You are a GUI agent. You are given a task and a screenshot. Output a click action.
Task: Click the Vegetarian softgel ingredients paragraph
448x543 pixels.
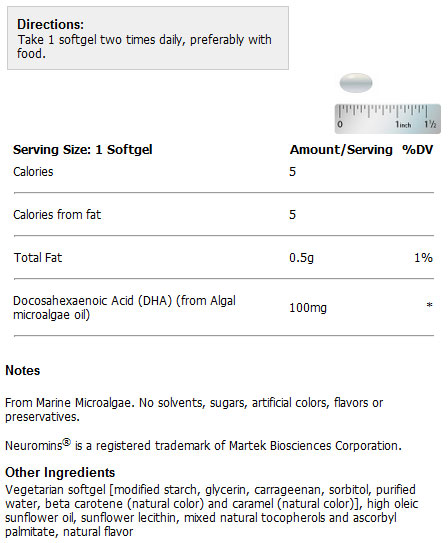click(x=212, y=510)
